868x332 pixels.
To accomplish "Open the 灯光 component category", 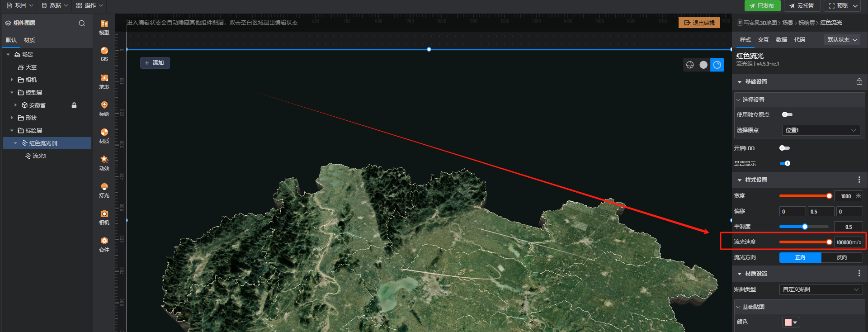I will pyautogui.click(x=104, y=190).
